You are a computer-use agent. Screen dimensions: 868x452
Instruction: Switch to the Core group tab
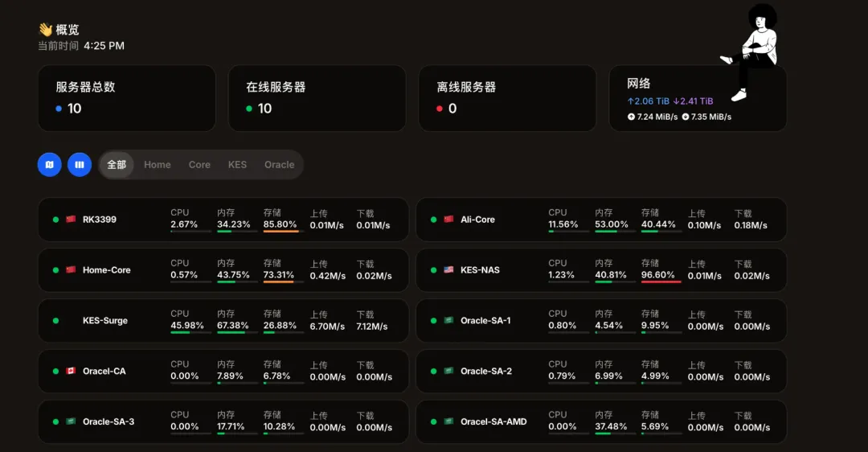pyautogui.click(x=199, y=165)
